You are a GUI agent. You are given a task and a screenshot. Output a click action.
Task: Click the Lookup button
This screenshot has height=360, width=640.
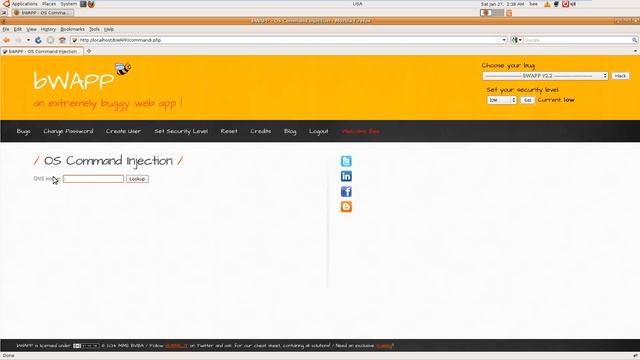[x=137, y=179]
